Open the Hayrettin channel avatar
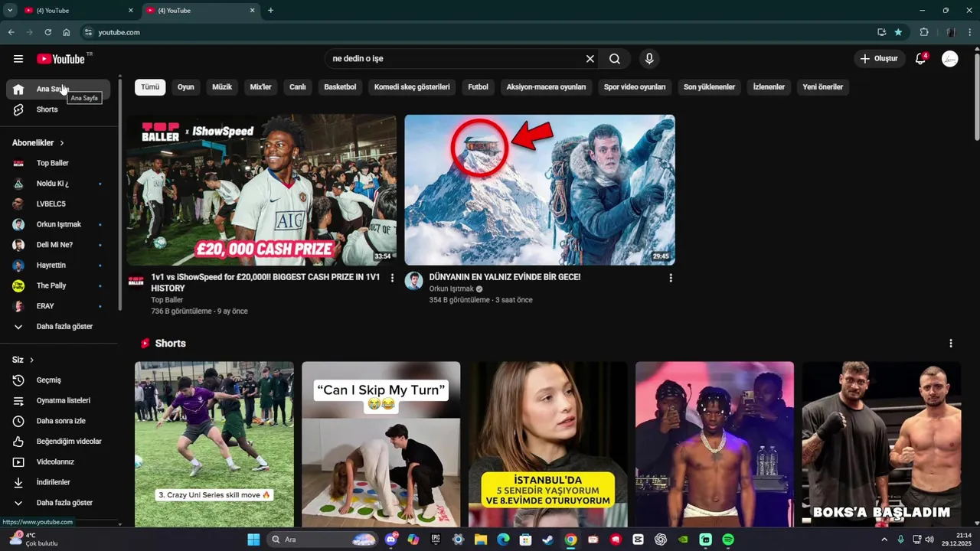Viewport: 980px width, 551px height. pos(18,266)
